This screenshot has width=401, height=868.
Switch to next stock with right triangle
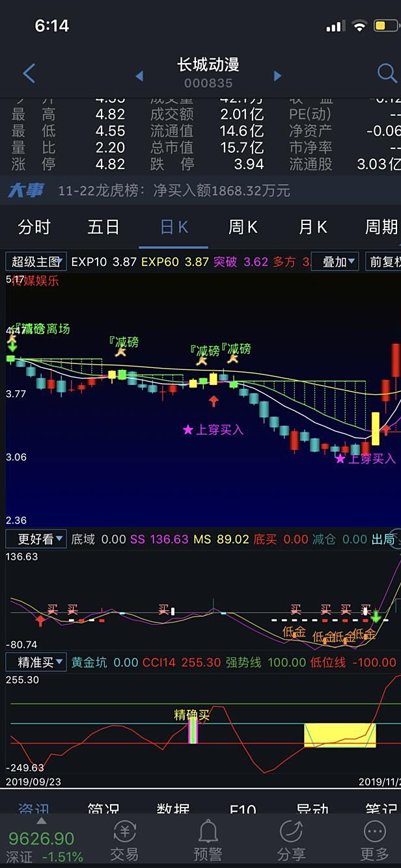point(277,76)
